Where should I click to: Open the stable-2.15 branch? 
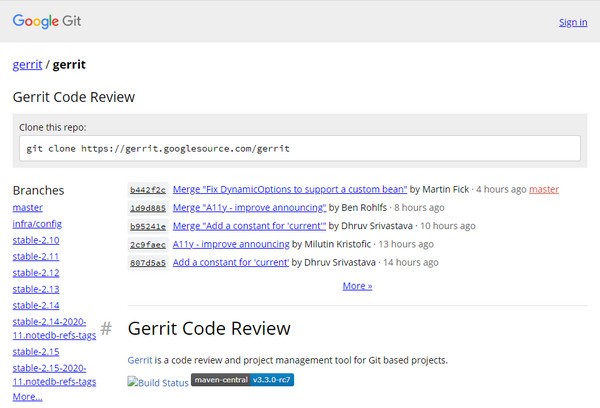[x=36, y=351]
